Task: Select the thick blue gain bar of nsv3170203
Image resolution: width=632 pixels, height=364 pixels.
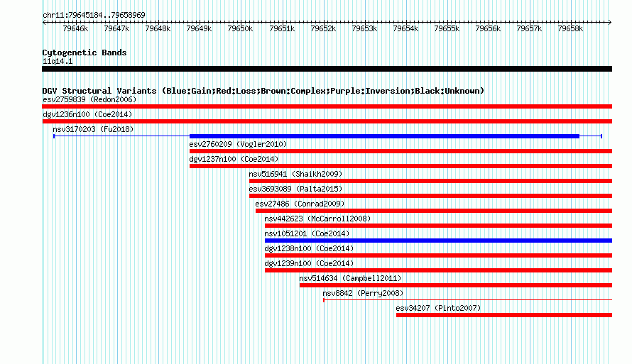Action: [x=384, y=136]
